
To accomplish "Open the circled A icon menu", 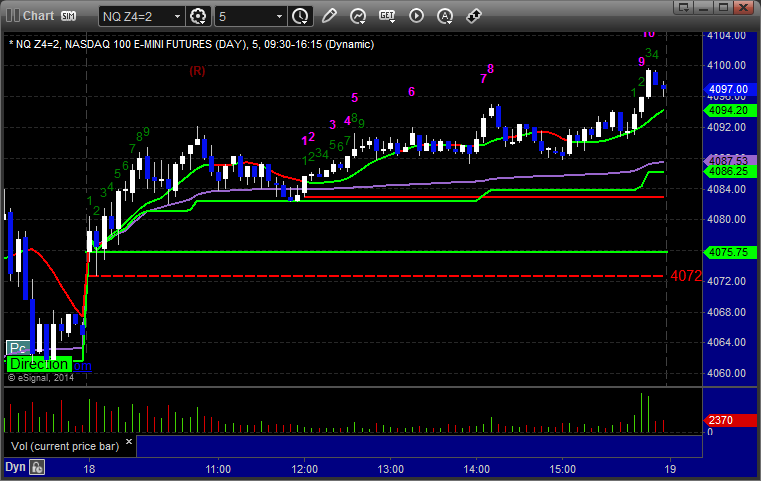I will point(445,16).
